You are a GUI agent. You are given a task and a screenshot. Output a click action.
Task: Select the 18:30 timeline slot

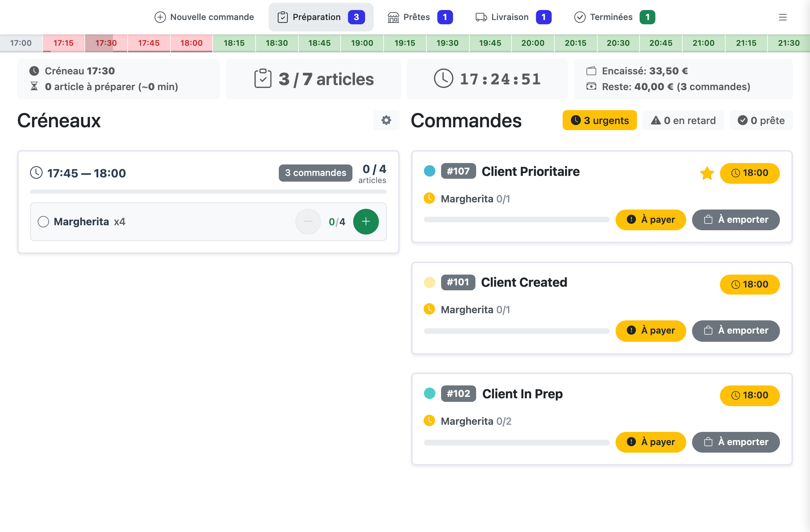[x=277, y=43]
